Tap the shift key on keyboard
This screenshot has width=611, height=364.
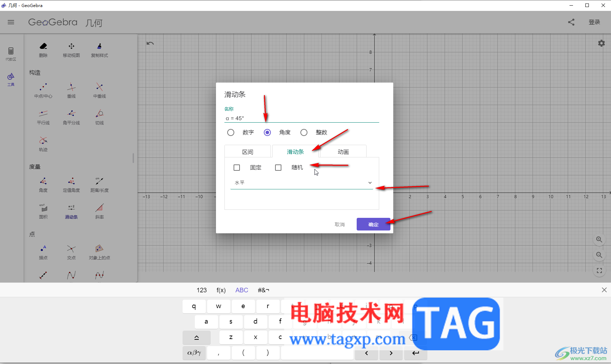[197, 337]
